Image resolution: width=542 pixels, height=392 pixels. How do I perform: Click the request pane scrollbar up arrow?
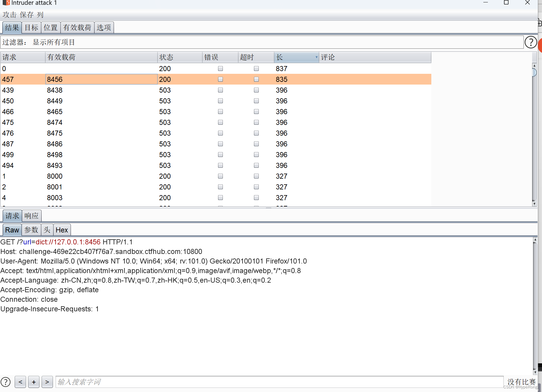(x=535, y=240)
